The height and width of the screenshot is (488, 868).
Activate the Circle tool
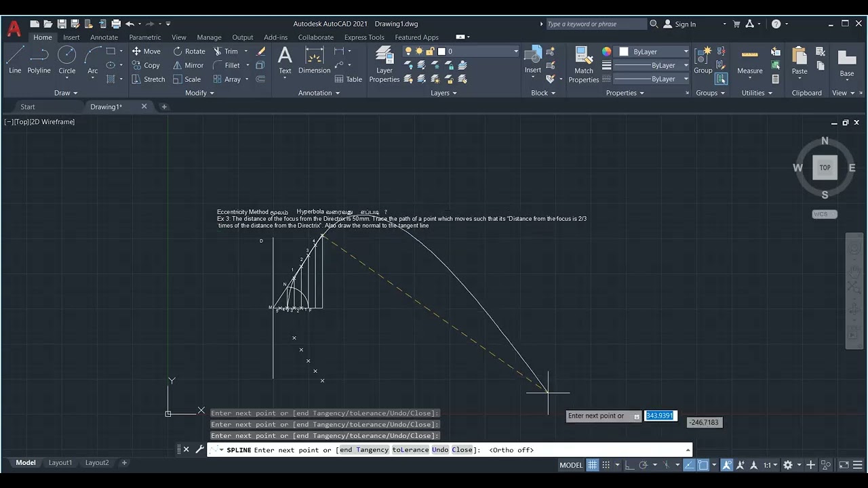[x=67, y=60]
